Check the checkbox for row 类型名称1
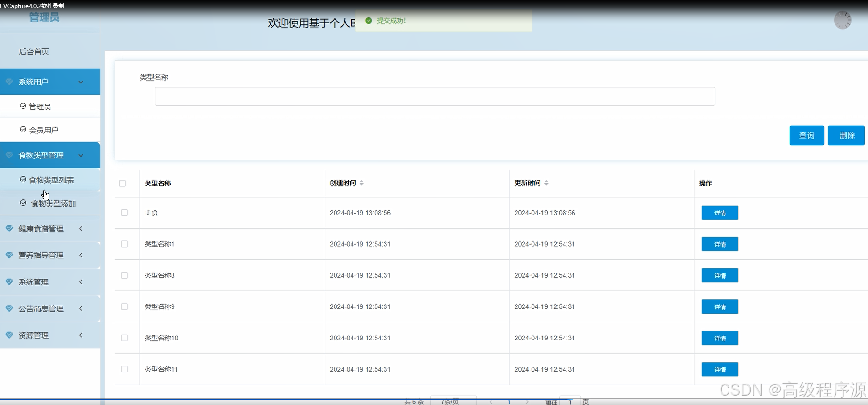 [124, 244]
